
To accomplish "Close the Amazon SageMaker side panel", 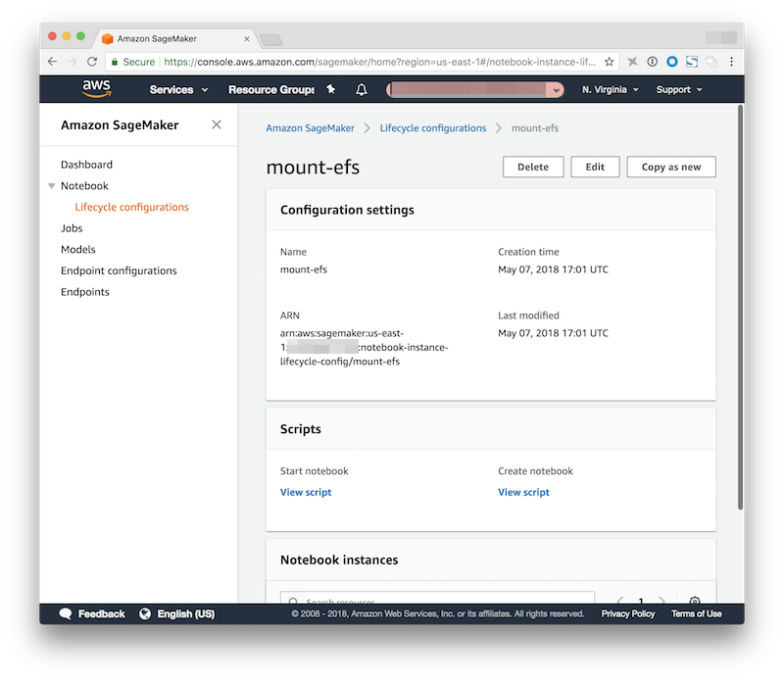I will (x=217, y=124).
